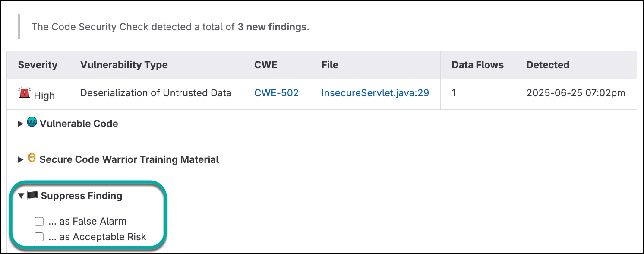Expand the Vulnerable Code section arrow

tap(20, 124)
